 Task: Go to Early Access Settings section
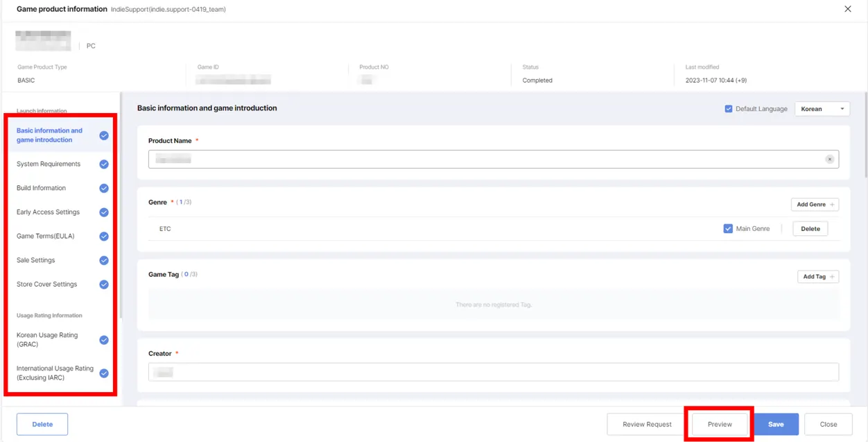click(x=48, y=212)
